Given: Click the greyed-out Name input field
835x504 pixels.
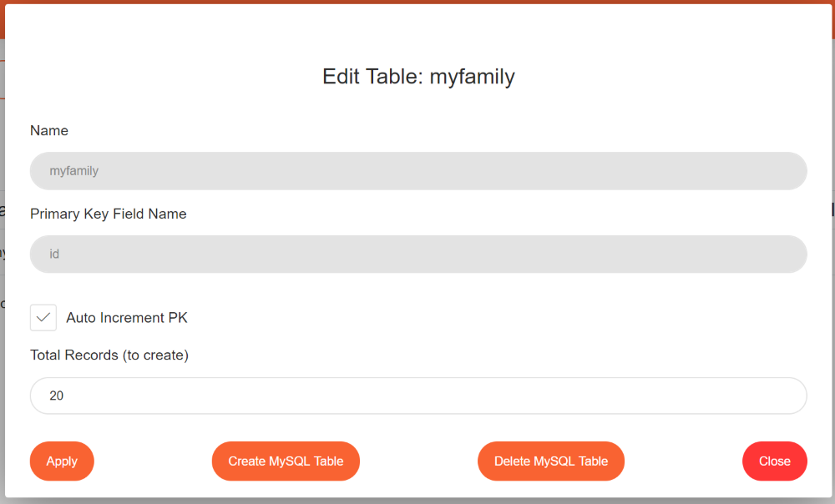Looking at the screenshot, I should coord(417,171).
